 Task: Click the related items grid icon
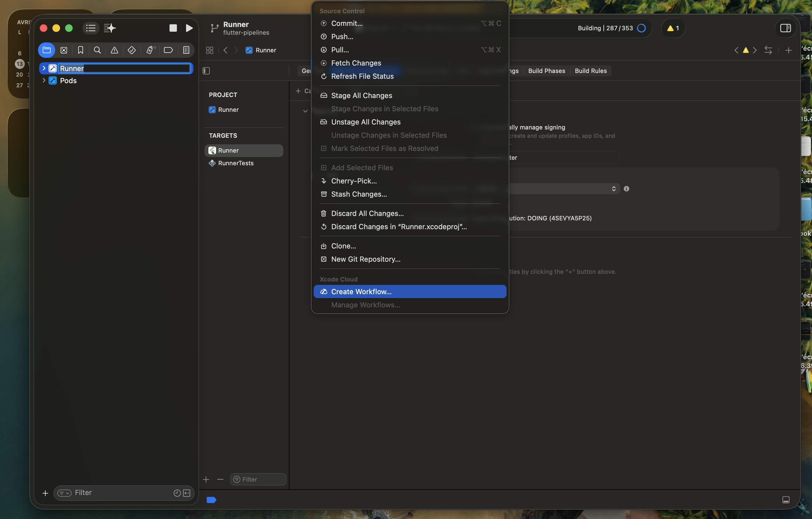210,50
